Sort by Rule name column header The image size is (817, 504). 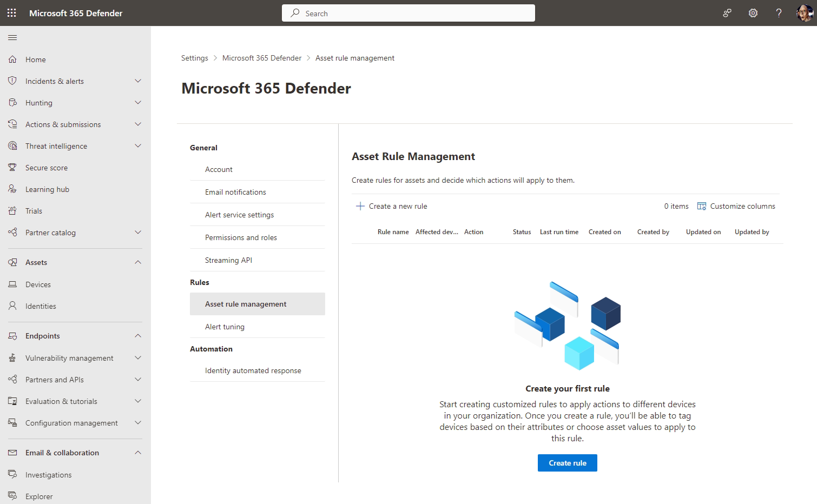click(x=393, y=232)
